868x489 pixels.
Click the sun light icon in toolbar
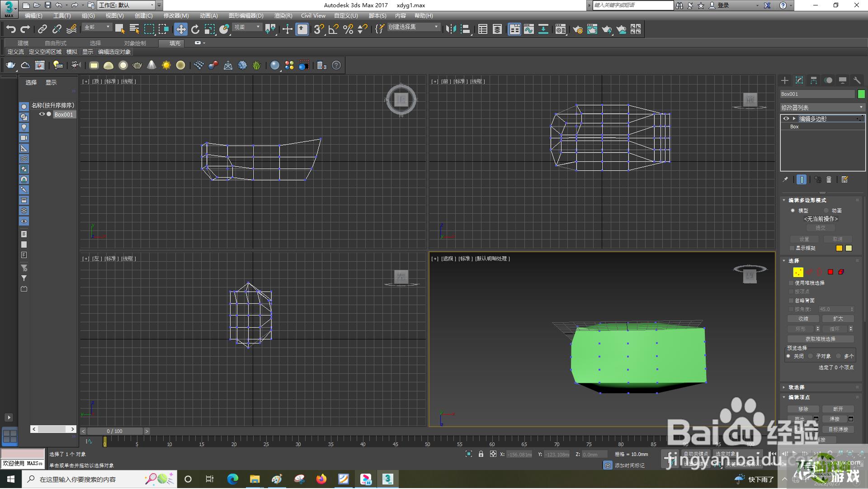[x=166, y=65]
